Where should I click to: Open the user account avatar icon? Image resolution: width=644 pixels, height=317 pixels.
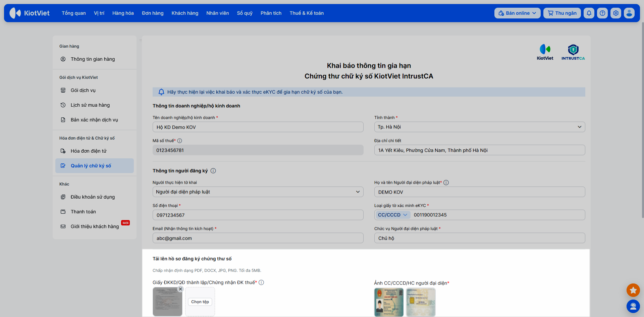click(x=629, y=13)
